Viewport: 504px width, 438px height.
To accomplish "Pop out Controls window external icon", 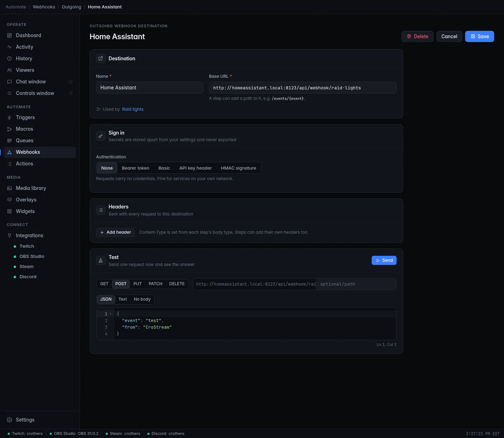I will click(70, 93).
